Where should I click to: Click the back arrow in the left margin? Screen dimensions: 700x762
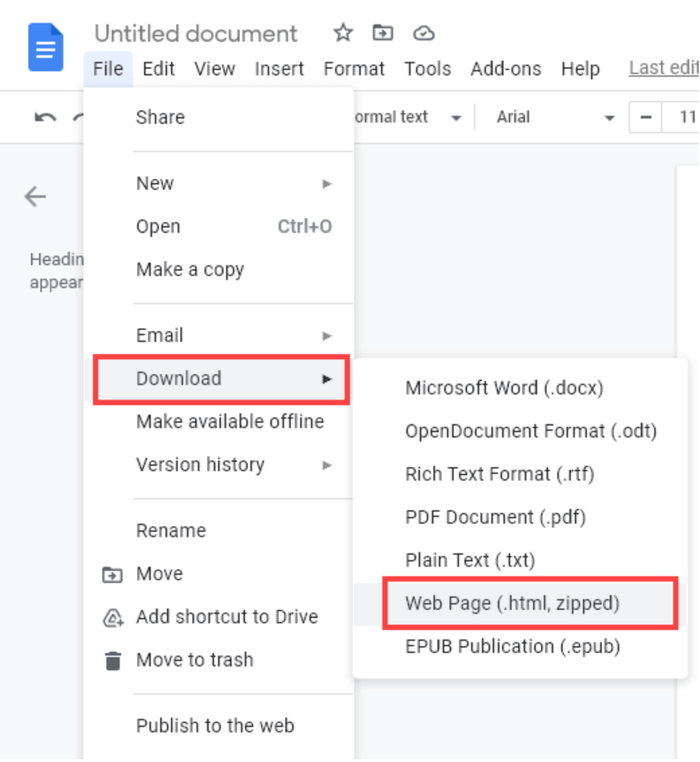click(35, 197)
